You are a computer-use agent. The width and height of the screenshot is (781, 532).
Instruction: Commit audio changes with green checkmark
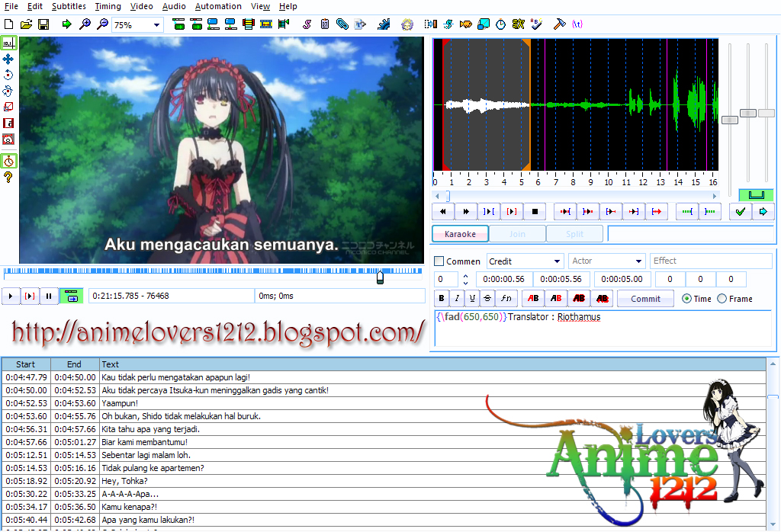pos(740,212)
